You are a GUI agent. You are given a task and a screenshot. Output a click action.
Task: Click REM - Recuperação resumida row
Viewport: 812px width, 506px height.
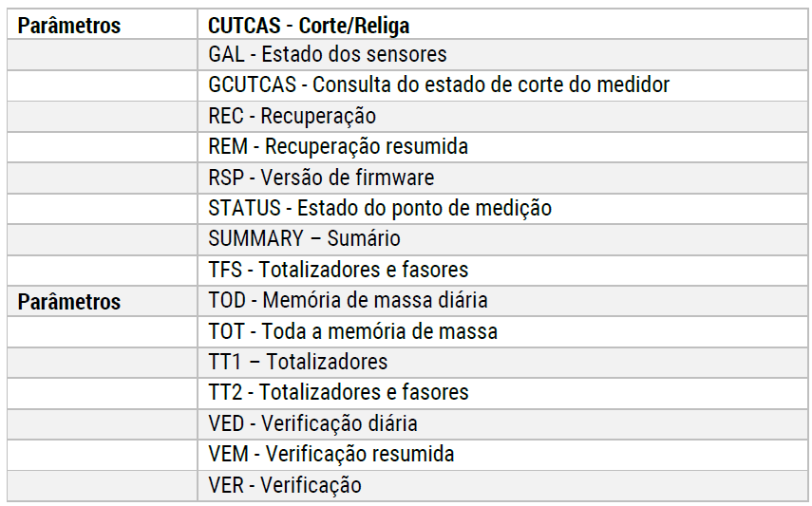click(338, 147)
